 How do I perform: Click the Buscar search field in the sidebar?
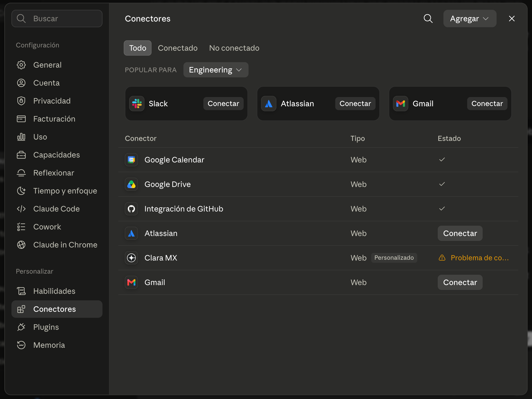pos(57,19)
